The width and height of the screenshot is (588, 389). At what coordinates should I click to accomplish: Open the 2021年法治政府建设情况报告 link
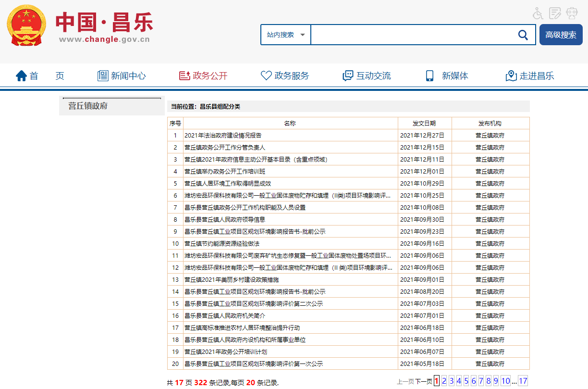(x=223, y=136)
